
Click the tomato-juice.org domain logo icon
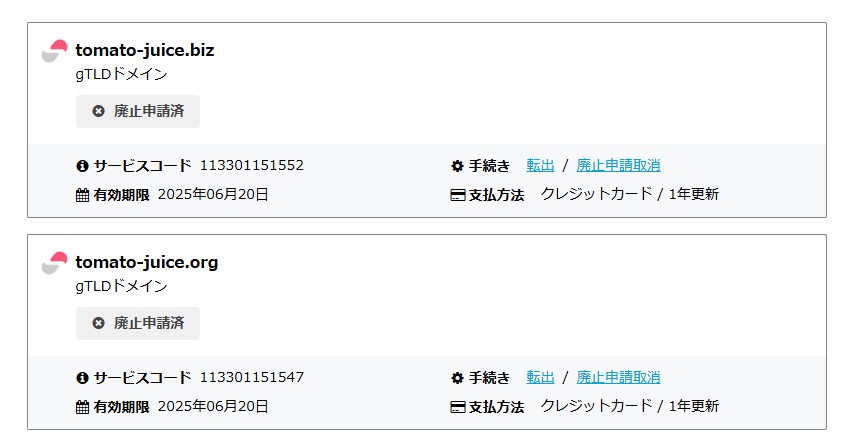[55, 263]
